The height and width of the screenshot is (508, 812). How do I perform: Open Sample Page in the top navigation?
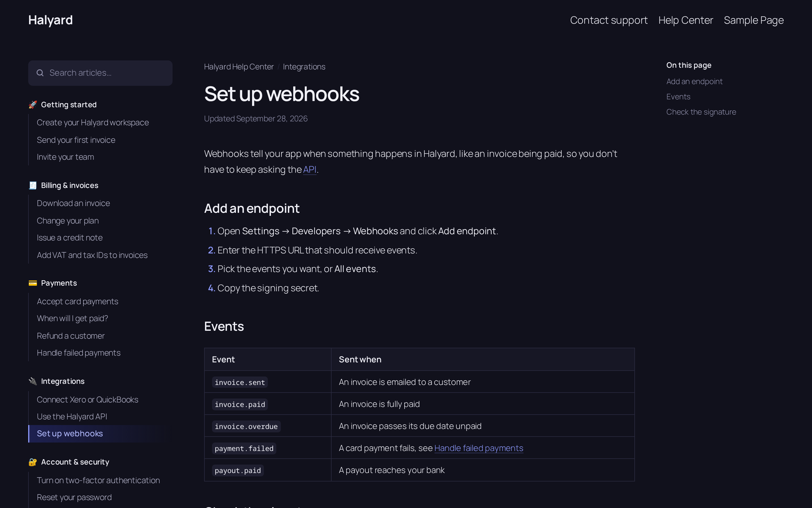click(x=754, y=20)
